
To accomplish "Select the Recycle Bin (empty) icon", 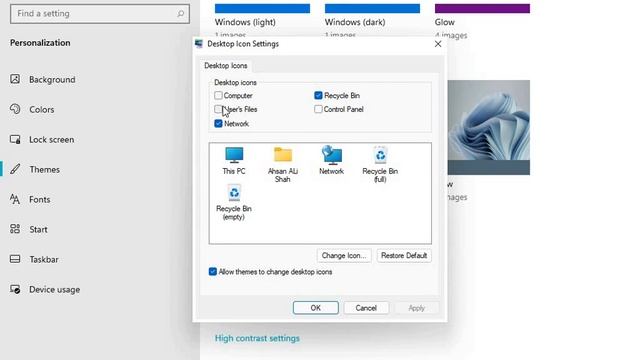I will pos(234,202).
